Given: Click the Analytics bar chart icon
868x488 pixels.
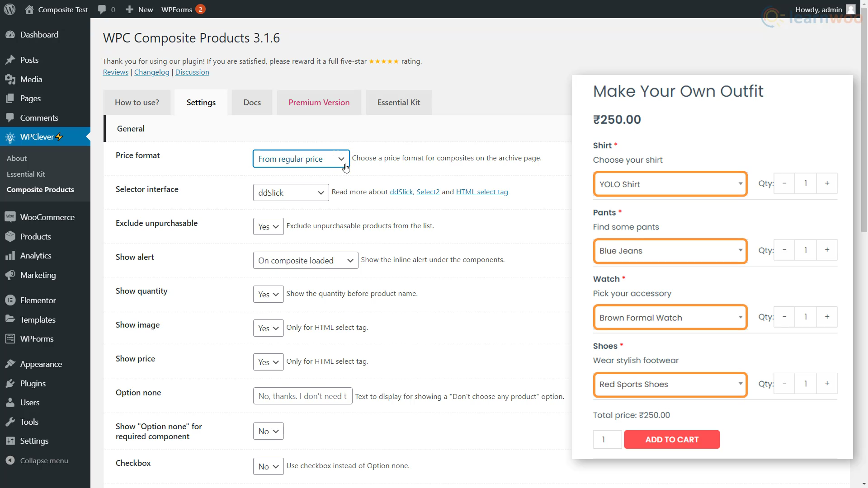Looking at the screenshot, I should tap(10, 256).
